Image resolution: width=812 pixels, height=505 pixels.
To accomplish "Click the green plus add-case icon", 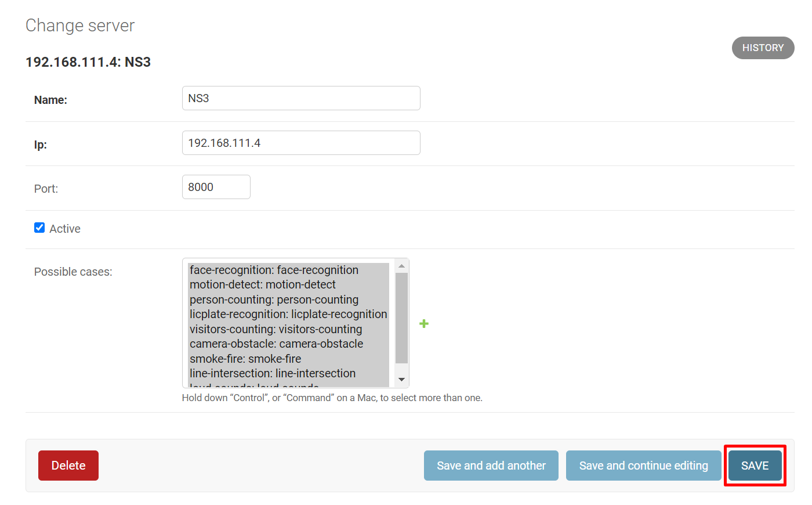I will tap(424, 324).
